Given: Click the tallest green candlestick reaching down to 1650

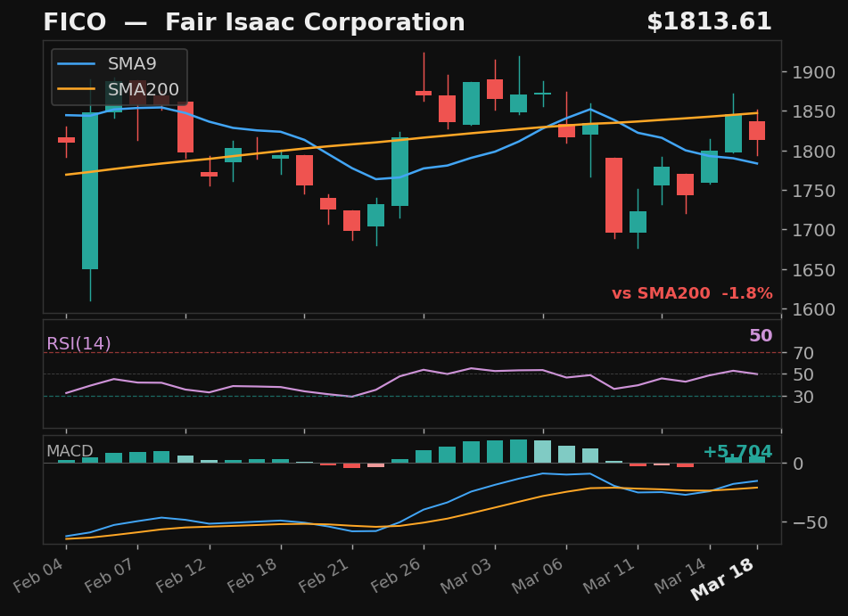Looking at the screenshot, I should (x=90, y=191).
